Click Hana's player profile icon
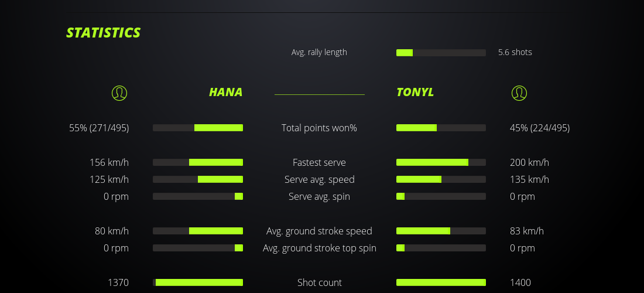Viewport: 644px width, 293px height. pyautogui.click(x=119, y=93)
